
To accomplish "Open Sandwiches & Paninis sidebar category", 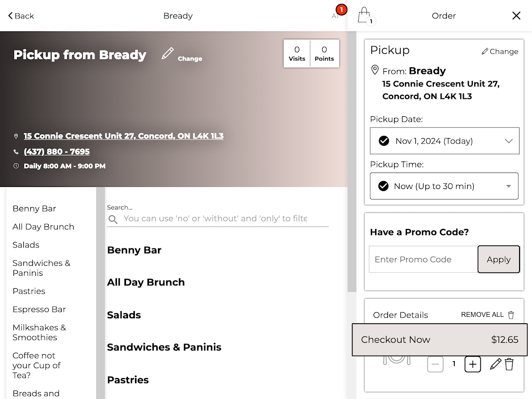I will (x=41, y=268).
